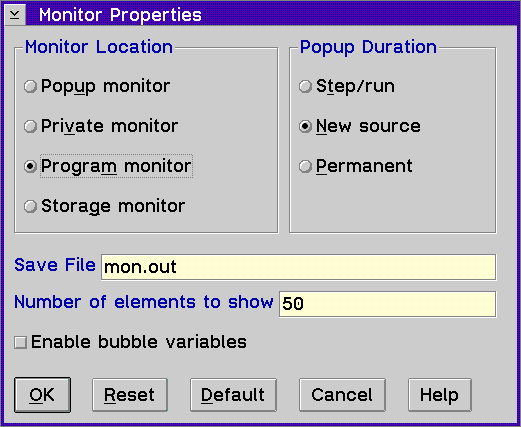Viewport: 521px width, 427px height.
Task: Click the Number of elements to show label
Action: tap(144, 302)
